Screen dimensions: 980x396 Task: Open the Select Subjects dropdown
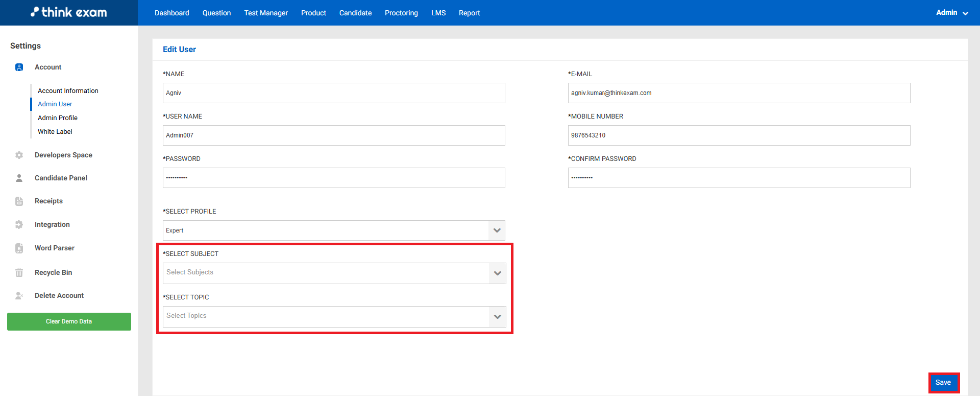497,273
